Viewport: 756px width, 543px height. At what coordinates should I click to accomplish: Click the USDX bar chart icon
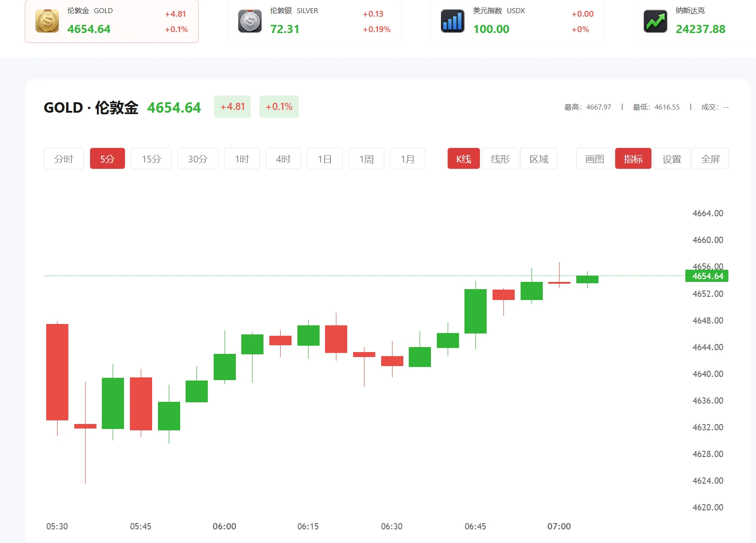453,21
